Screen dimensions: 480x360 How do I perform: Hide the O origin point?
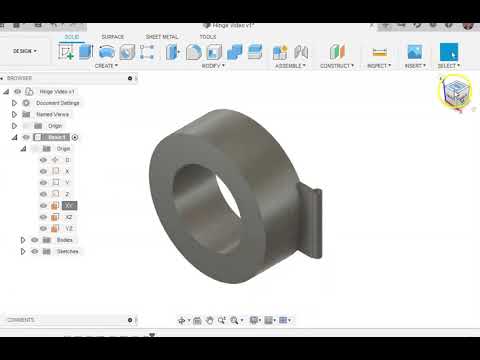pyautogui.click(x=43, y=160)
